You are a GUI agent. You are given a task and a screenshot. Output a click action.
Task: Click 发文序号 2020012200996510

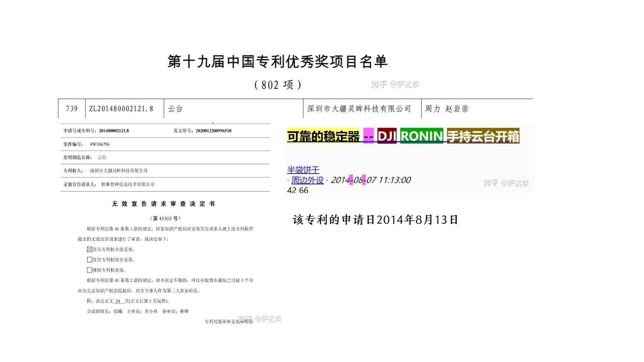coord(202,131)
